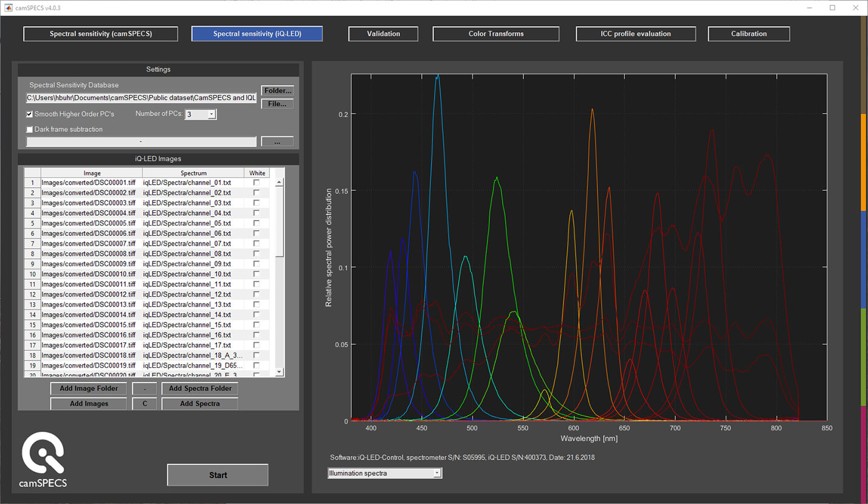The width and height of the screenshot is (868, 504).
Task: Check White box for DSC00001.tiff row
Action: (257, 182)
